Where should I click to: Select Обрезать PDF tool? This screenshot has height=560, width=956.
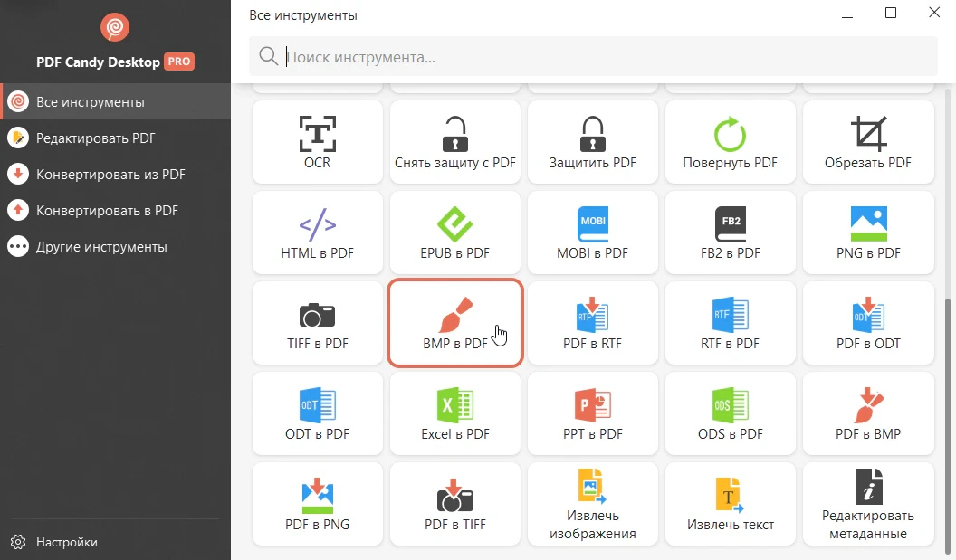click(x=868, y=142)
